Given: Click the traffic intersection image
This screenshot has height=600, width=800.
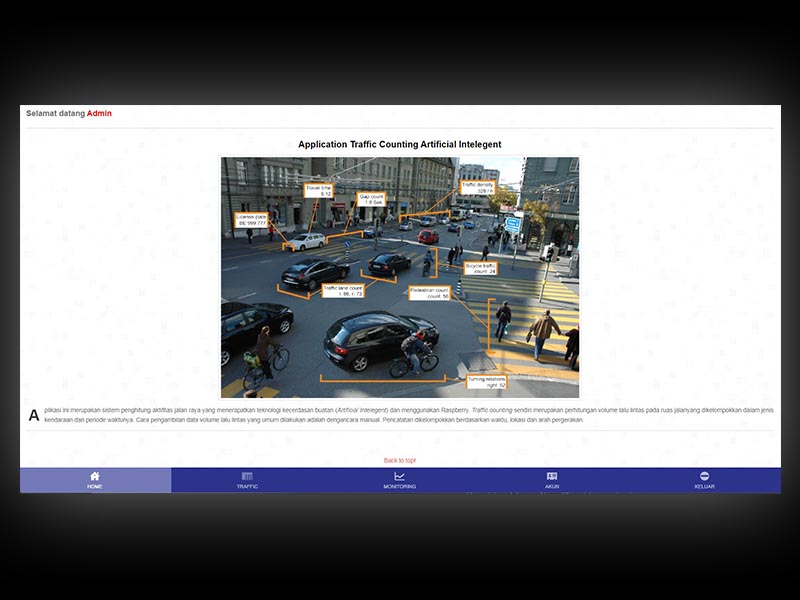Looking at the screenshot, I should [399, 275].
